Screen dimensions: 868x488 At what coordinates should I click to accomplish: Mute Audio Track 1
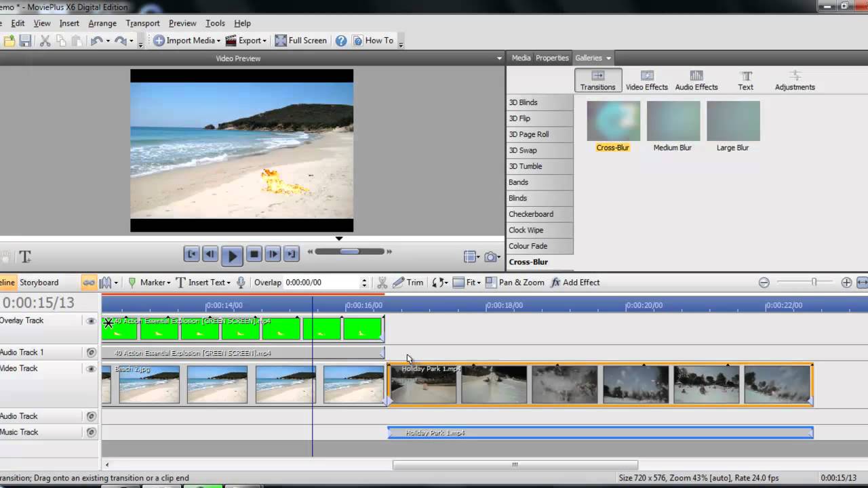tap(92, 352)
